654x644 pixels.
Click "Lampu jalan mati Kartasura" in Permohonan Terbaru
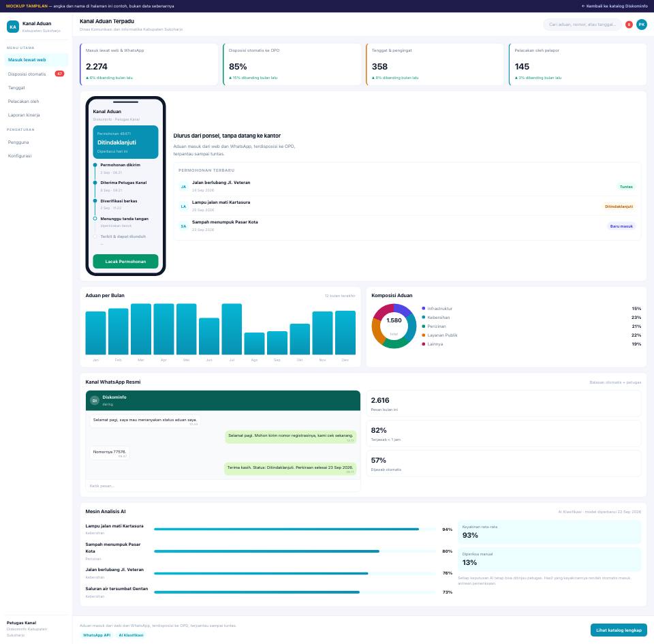click(x=221, y=202)
